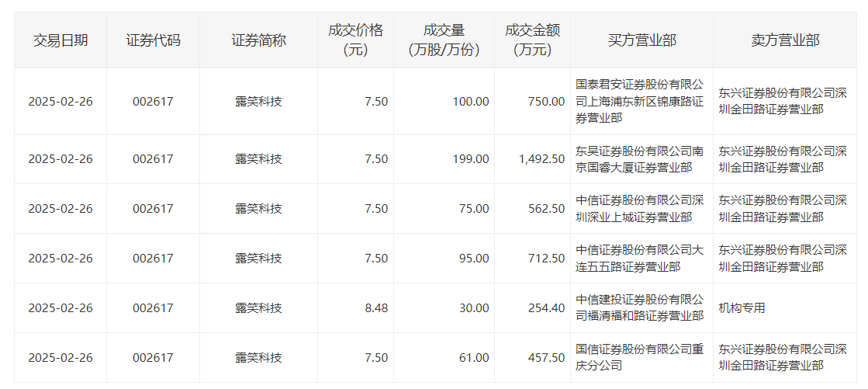Viewport: 868px width, 389px height.
Task: Click the 国信证券 重庆分公司 buyer cell
Action: click(x=641, y=358)
